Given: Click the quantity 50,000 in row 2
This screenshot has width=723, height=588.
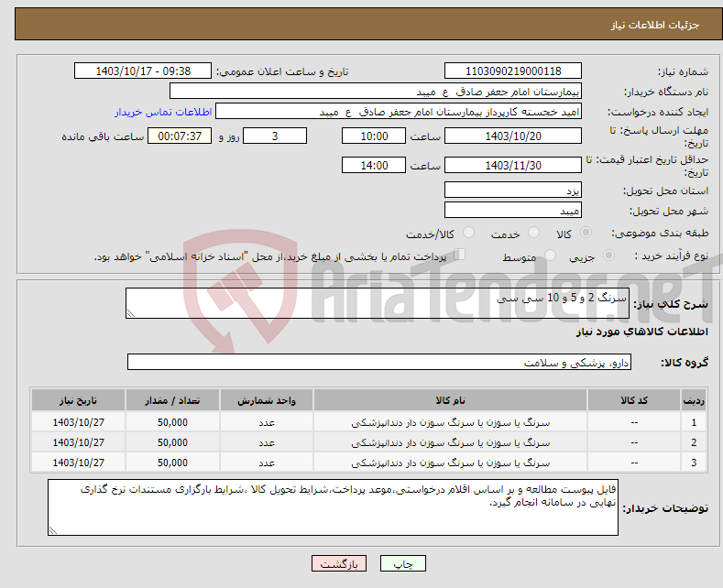Looking at the screenshot, I should pos(172,443).
